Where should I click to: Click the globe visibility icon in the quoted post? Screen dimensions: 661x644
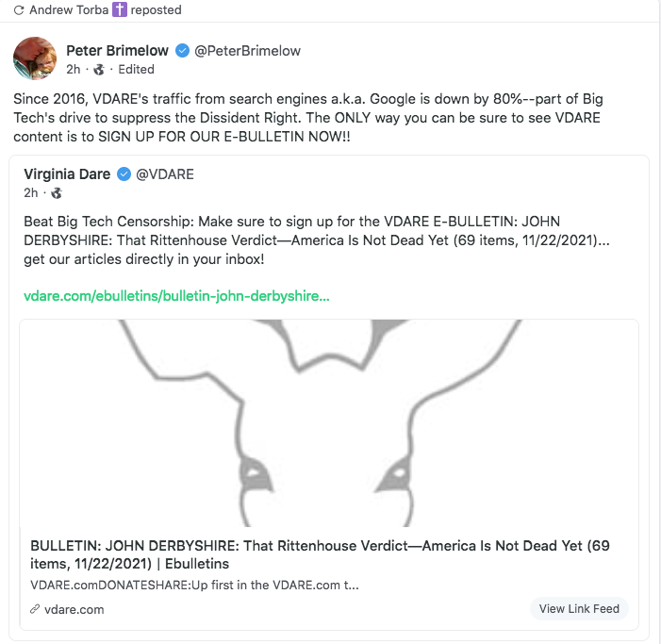(57, 193)
